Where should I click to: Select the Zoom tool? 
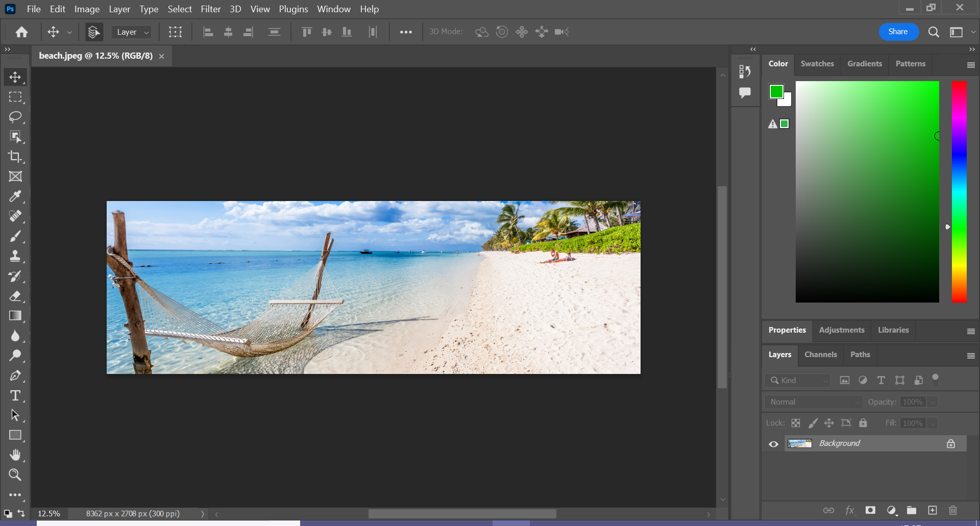(15, 475)
